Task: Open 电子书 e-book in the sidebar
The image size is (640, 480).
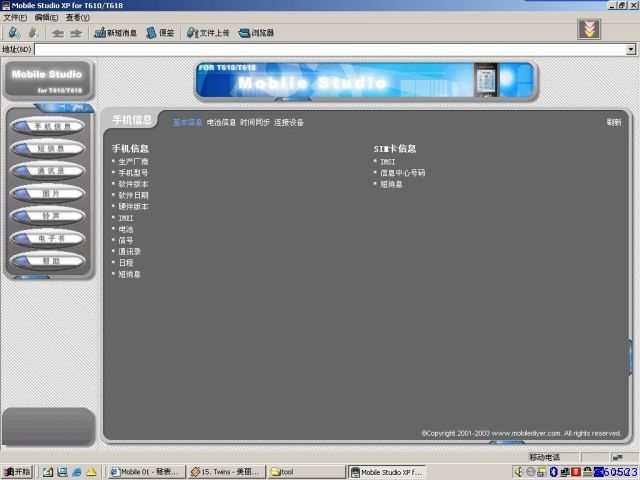Action: tap(48, 238)
